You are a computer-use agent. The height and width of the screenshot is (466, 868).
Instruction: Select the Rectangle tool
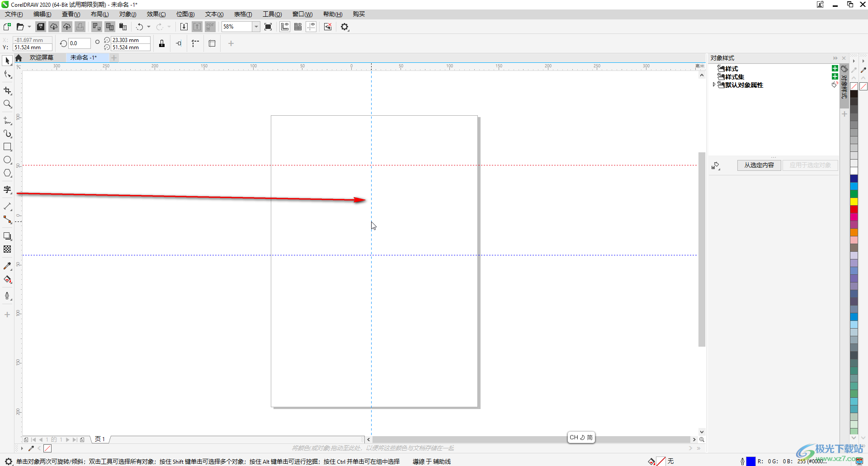click(x=7, y=147)
